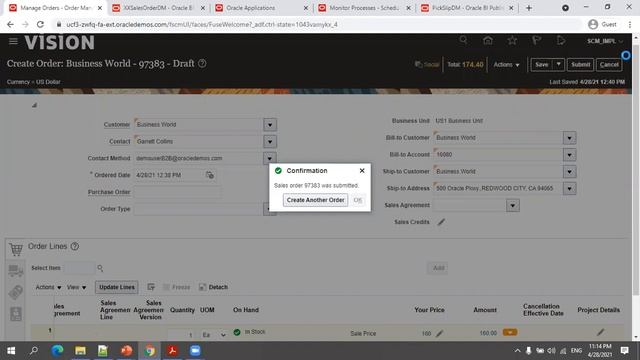The image size is (640, 360).
Task: Click the Save button
Action: click(542, 64)
